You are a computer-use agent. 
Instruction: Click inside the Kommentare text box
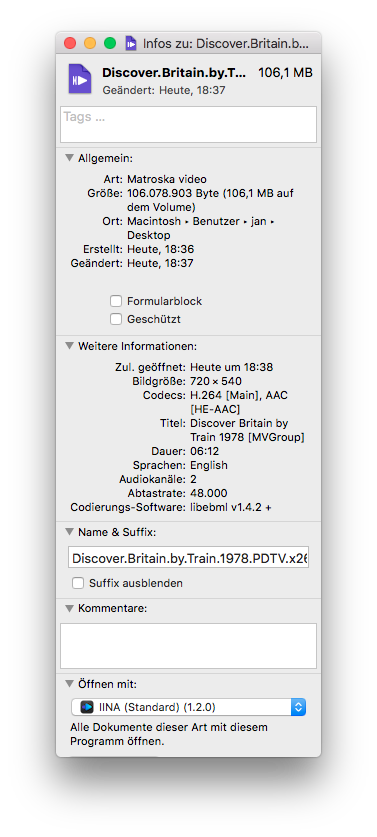click(x=188, y=646)
